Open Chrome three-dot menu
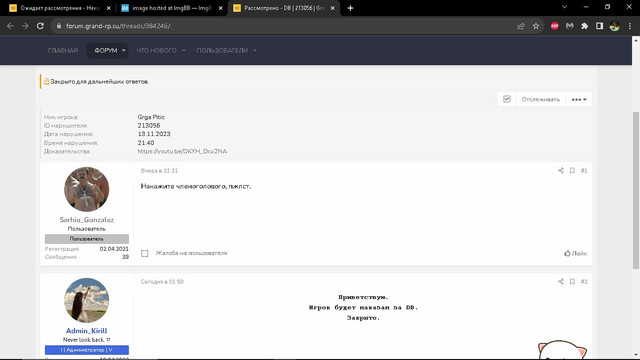 pos(630,26)
